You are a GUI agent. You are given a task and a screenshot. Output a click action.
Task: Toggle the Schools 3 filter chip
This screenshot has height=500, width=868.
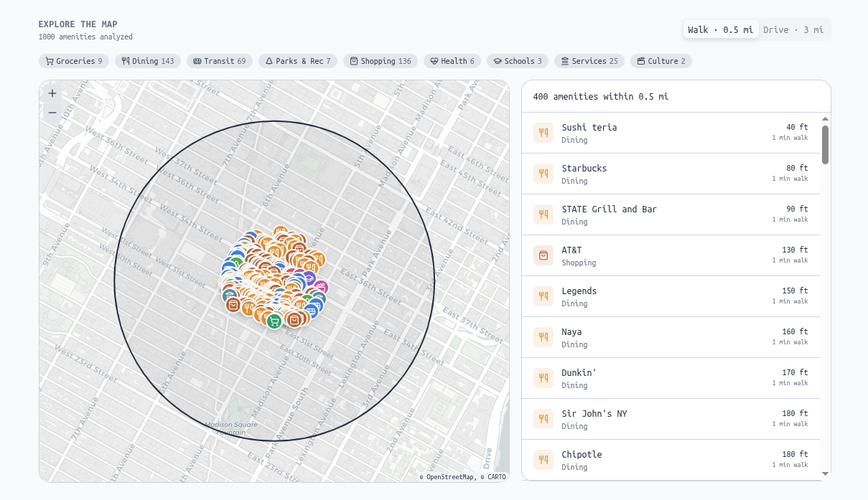(518, 61)
